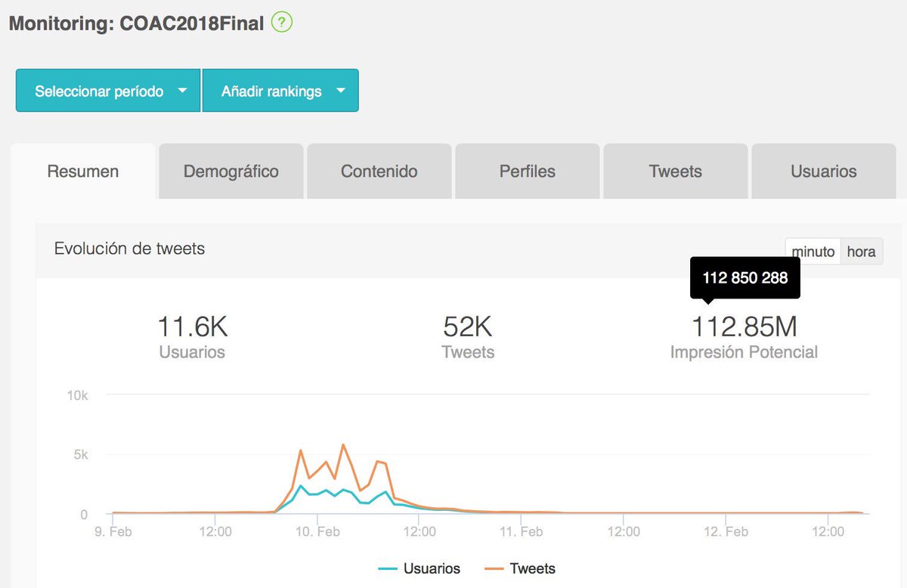The image size is (907, 588).
Task: Select the Usuarios tab
Action: 824,172
